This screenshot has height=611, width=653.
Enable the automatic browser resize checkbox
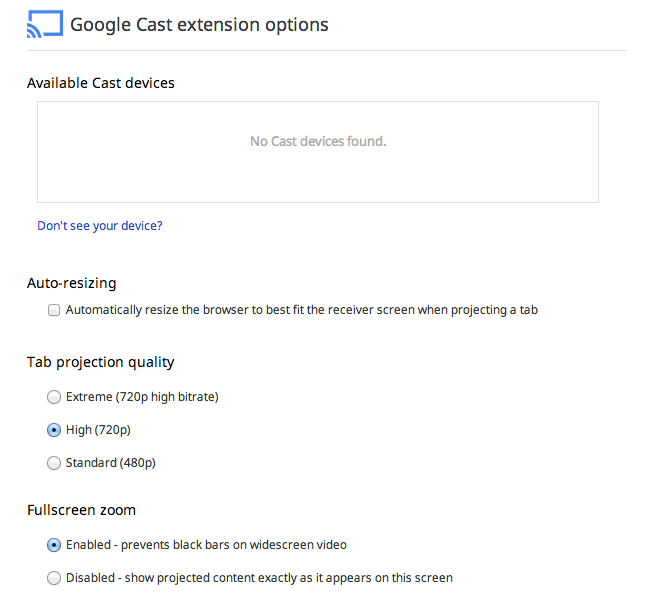pyautogui.click(x=54, y=310)
